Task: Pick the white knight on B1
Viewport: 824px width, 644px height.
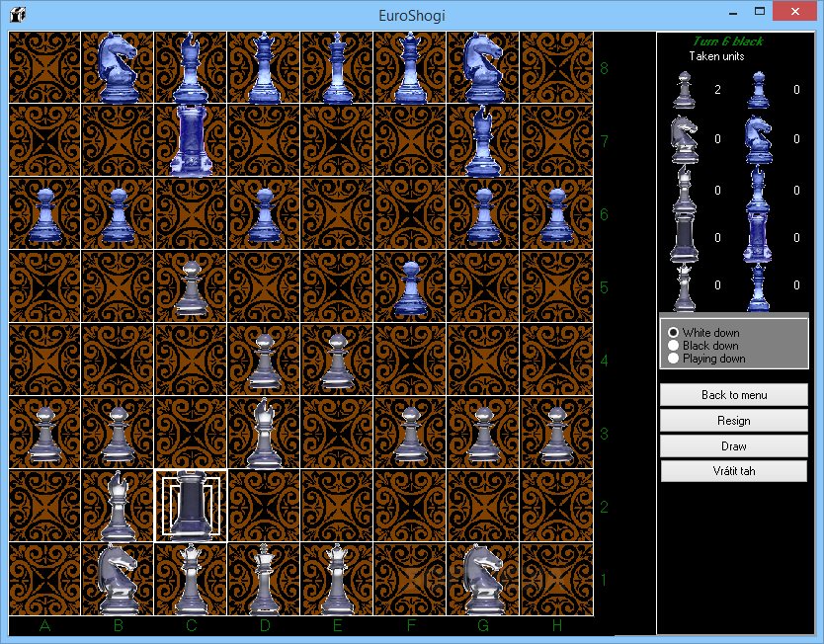Action: click(118, 579)
